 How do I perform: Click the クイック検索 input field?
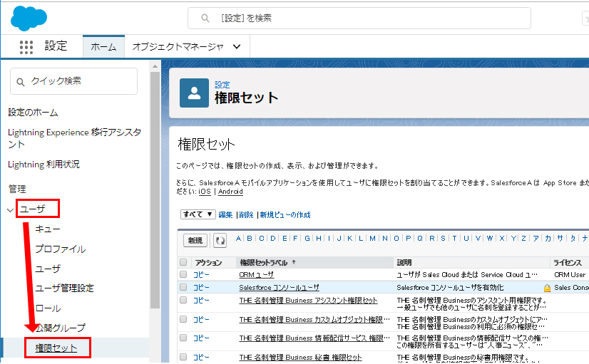click(x=73, y=81)
